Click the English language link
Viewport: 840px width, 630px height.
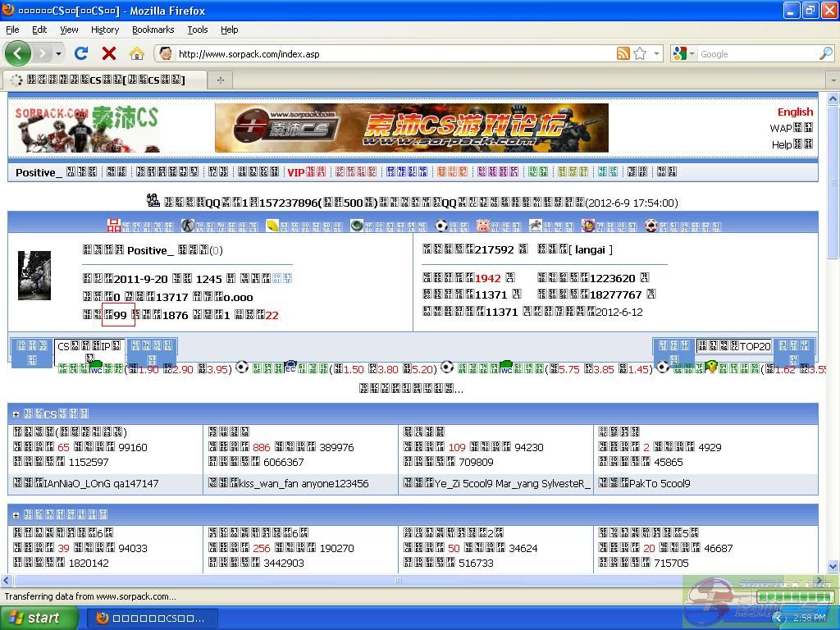[795, 112]
